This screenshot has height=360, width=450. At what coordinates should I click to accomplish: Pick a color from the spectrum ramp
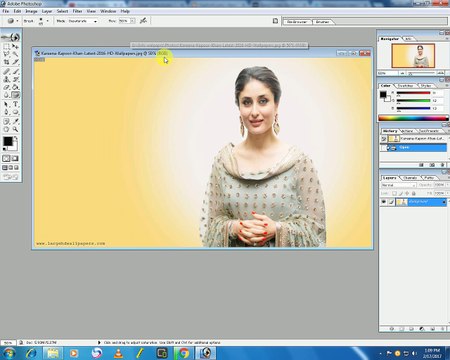413,118
